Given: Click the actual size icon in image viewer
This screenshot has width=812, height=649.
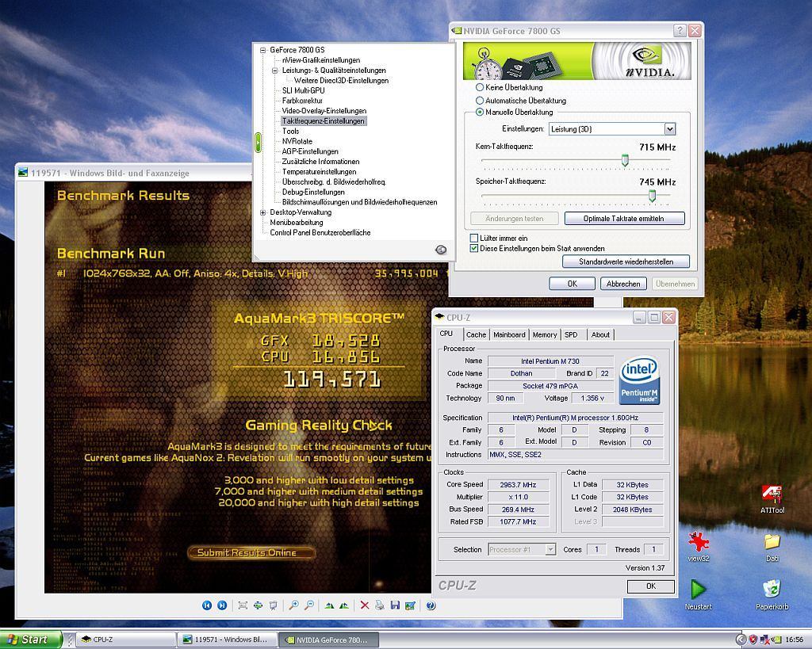Looking at the screenshot, I should click(258, 605).
